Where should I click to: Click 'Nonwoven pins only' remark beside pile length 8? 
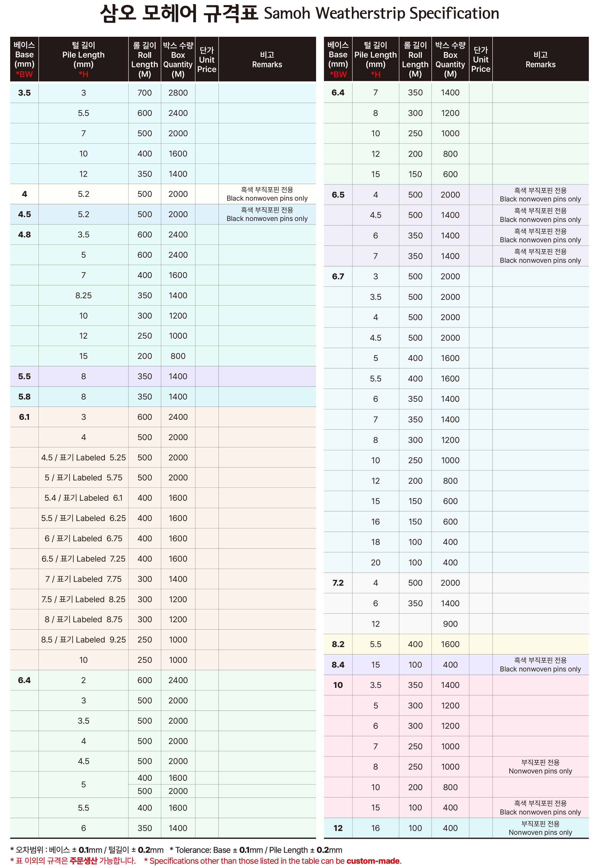[x=540, y=771]
